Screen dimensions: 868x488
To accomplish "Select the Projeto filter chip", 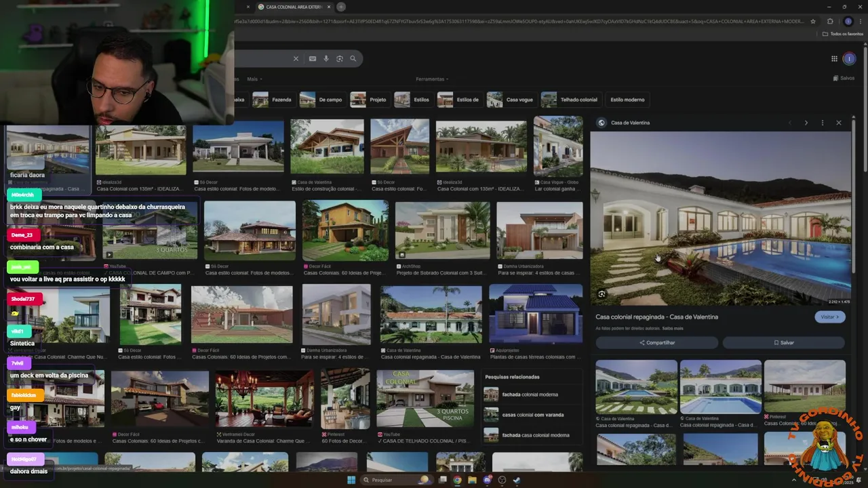I will click(x=369, y=100).
